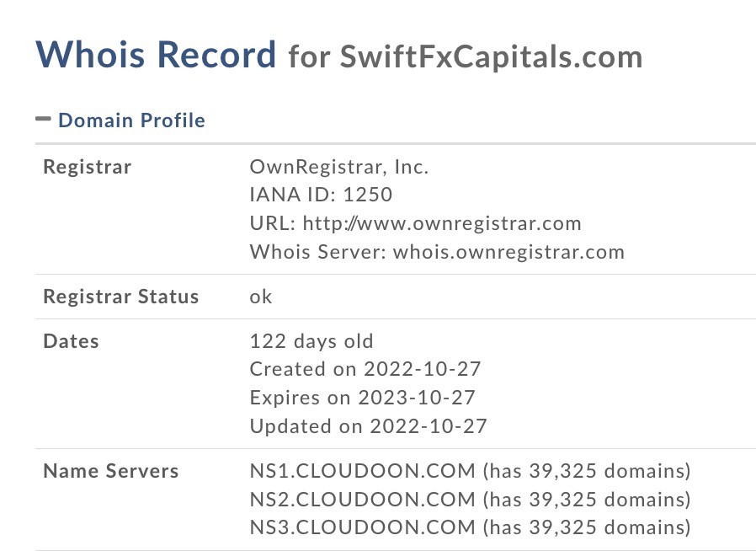Screen dimensions: 756x551
Task: Click 'Updated on 2022-10-27' line
Action: [x=369, y=426]
